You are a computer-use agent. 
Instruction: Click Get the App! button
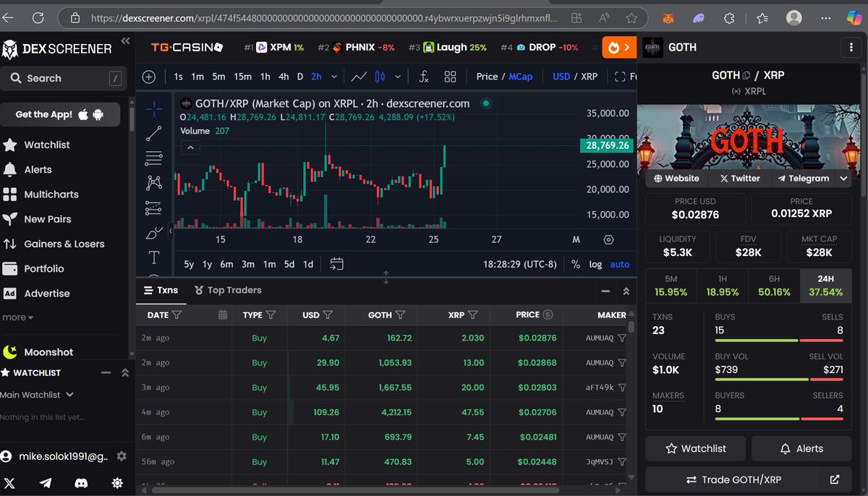click(59, 114)
